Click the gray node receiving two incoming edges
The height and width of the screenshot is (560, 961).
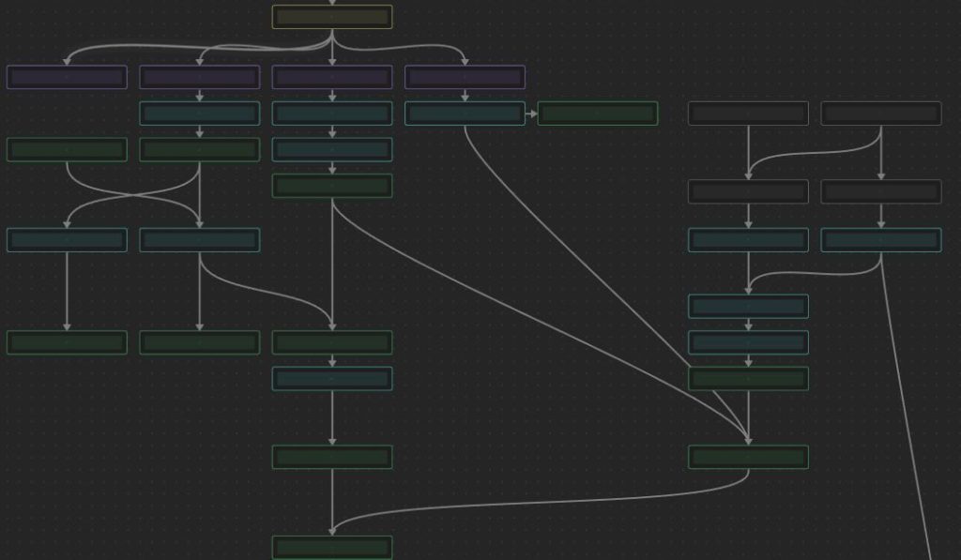[748, 191]
